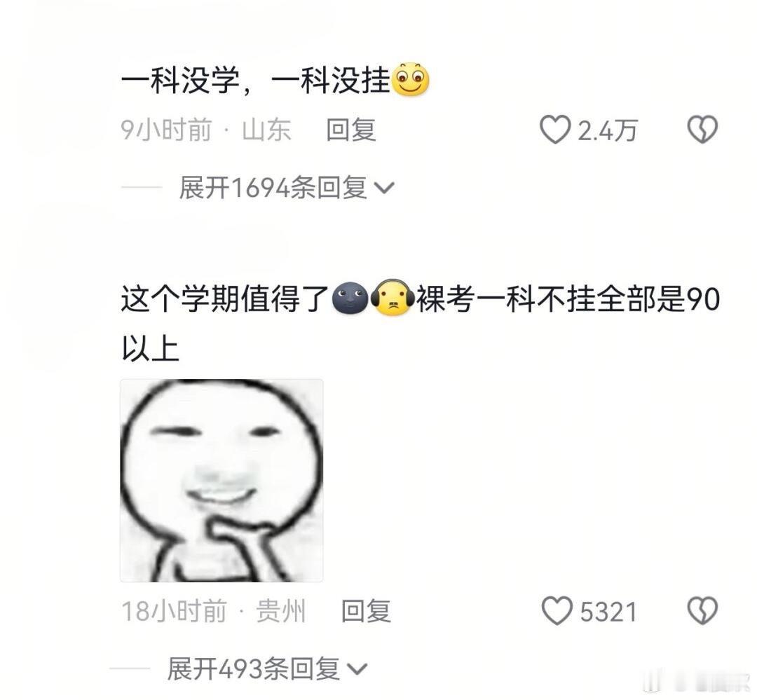757x700 pixels.
Task: Click the chevron beside 展开493条回复
Action: click(357, 670)
